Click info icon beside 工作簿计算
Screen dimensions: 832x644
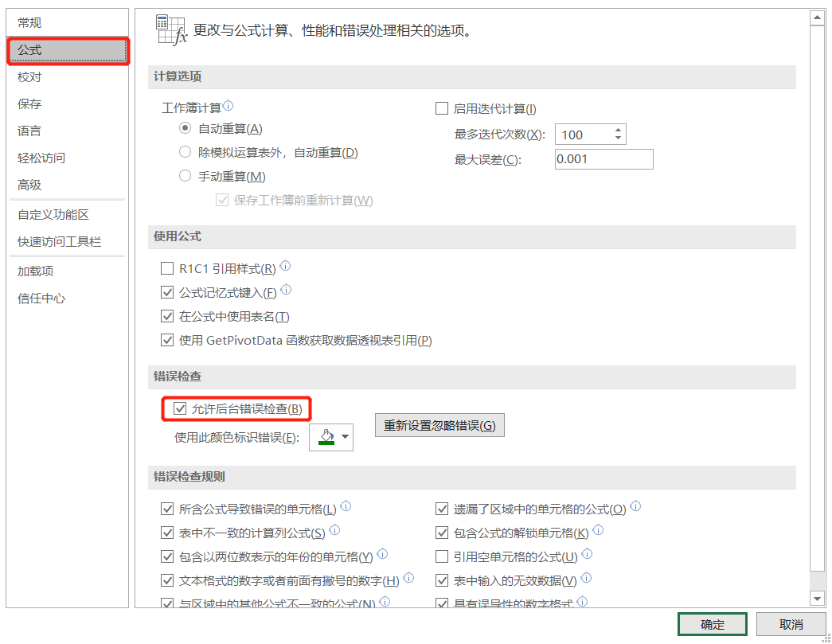pyautogui.click(x=229, y=106)
